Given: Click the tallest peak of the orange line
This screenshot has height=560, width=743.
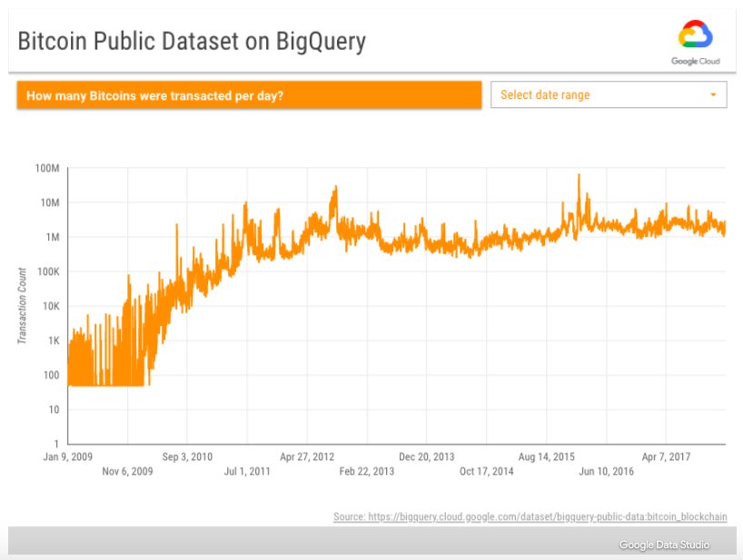Looking at the screenshot, I should (579, 176).
